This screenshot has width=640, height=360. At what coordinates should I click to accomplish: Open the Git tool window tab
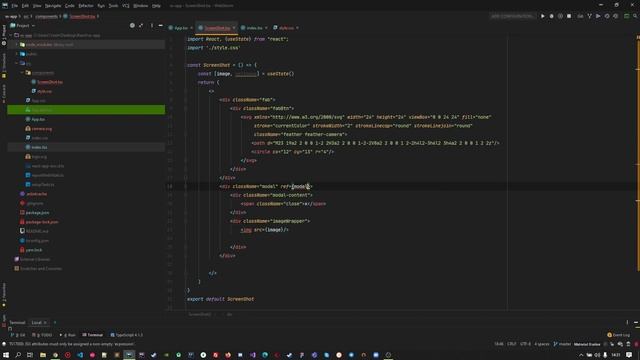pos(18,335)
